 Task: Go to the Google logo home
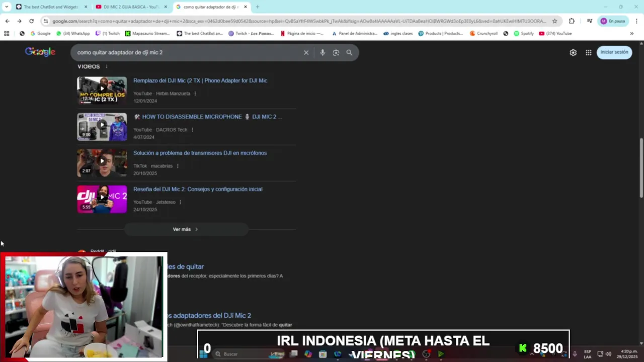click(x=40, y=52)
